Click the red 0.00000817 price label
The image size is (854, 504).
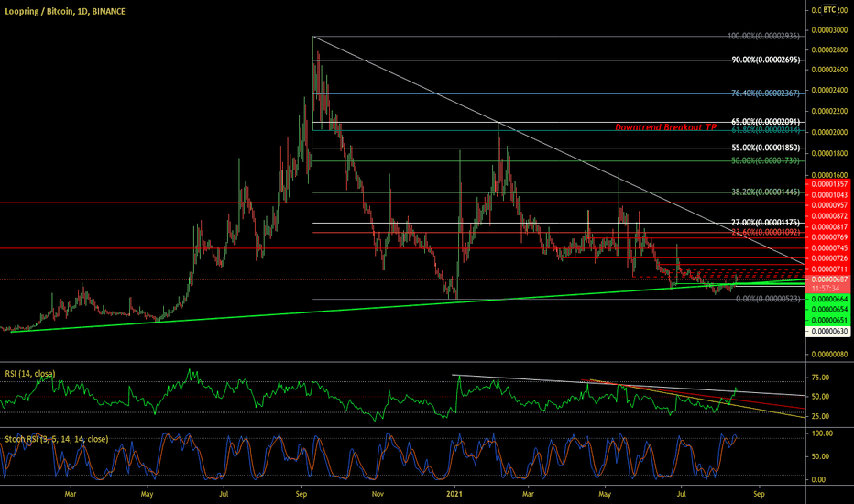828,226
